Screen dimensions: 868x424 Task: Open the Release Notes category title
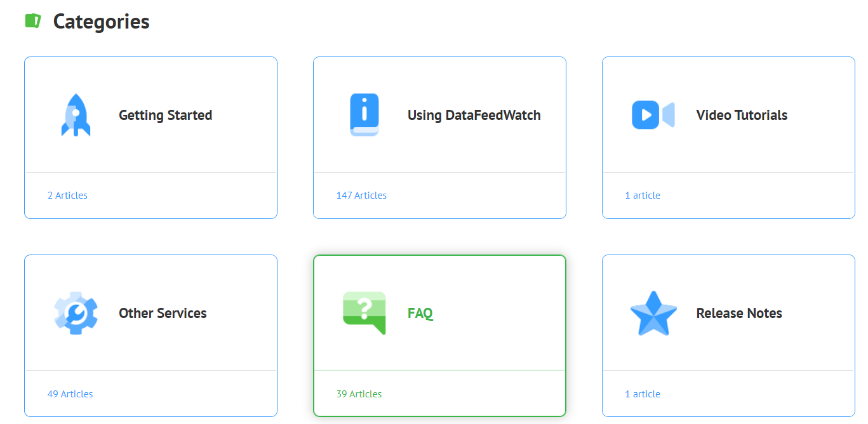tap(739, 314)
